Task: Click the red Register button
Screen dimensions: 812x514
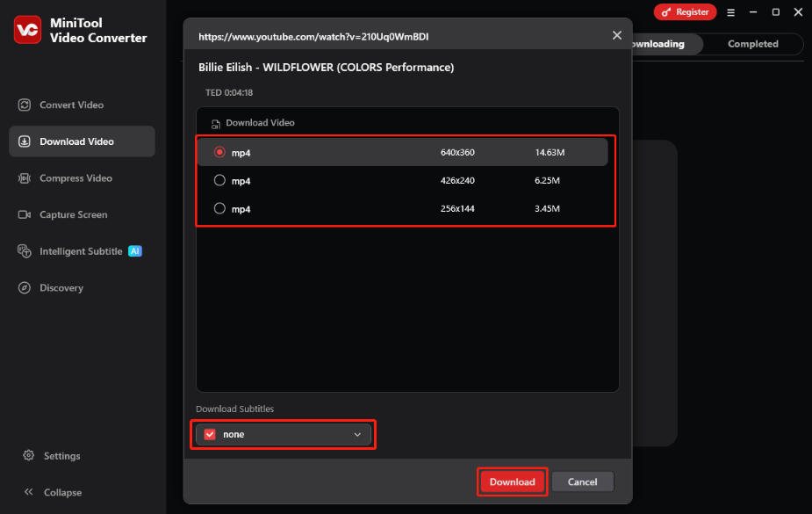Action: click(x=685, y=11)
